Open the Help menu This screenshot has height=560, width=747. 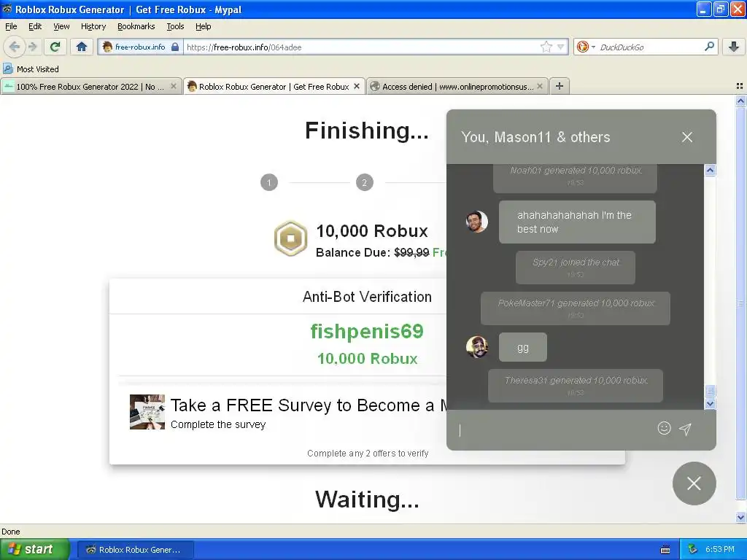click(203, 26)
